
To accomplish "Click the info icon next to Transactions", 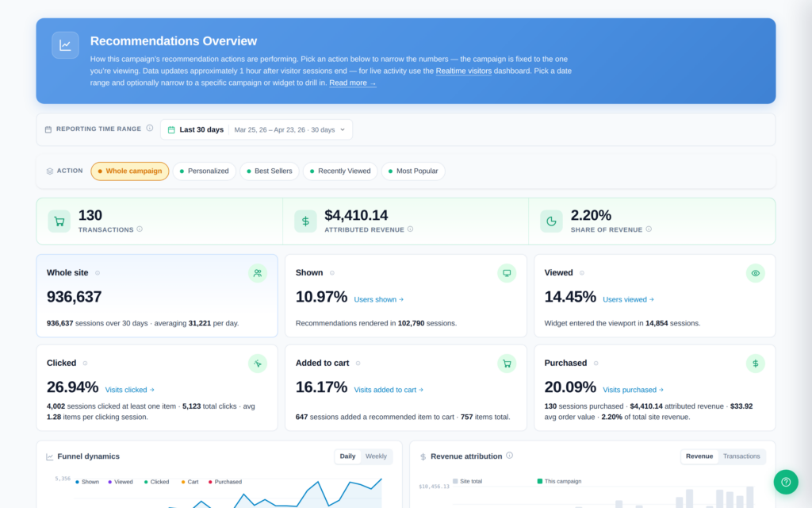I will [140, 229].
